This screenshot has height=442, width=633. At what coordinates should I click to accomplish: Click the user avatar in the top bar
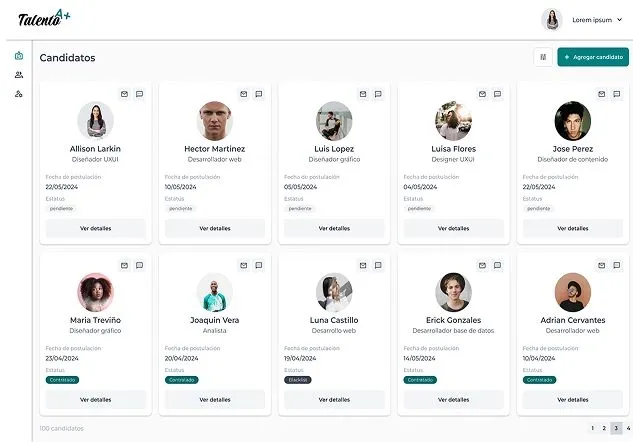[x=552, y=19]
